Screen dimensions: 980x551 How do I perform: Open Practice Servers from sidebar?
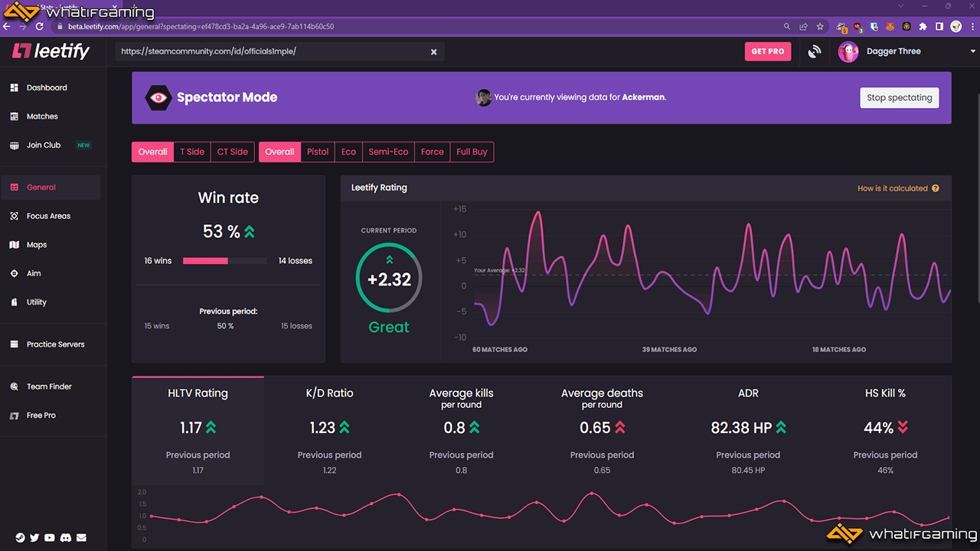pos(50,344)
